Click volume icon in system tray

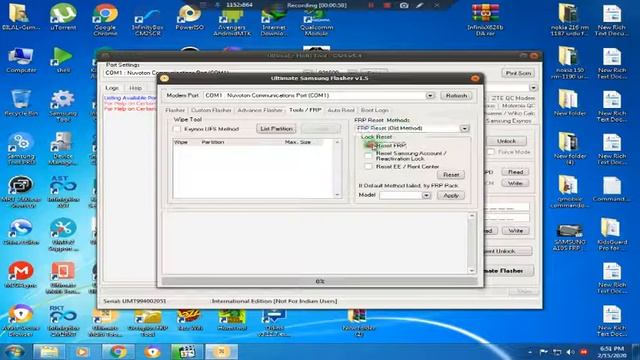pos(571,352)
